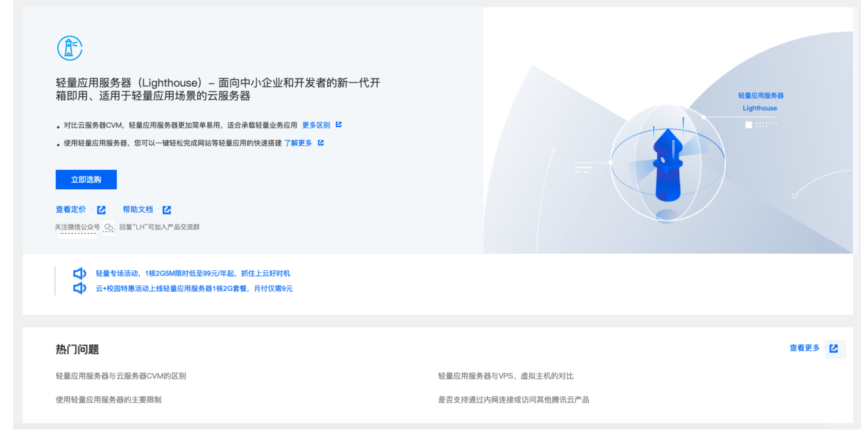Click speaker icon beside 云+校园 notice
This screenshot has height=439, width=868.
pos(80,288)
